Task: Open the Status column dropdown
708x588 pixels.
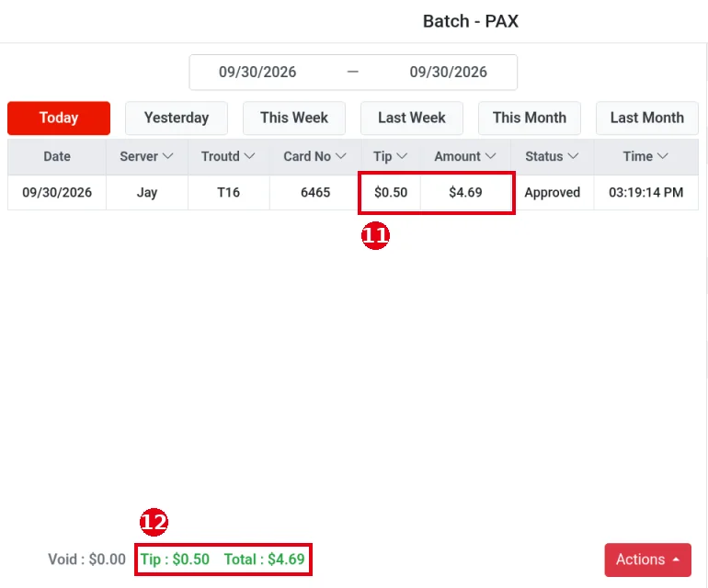Action: click(x=573, y=156)
